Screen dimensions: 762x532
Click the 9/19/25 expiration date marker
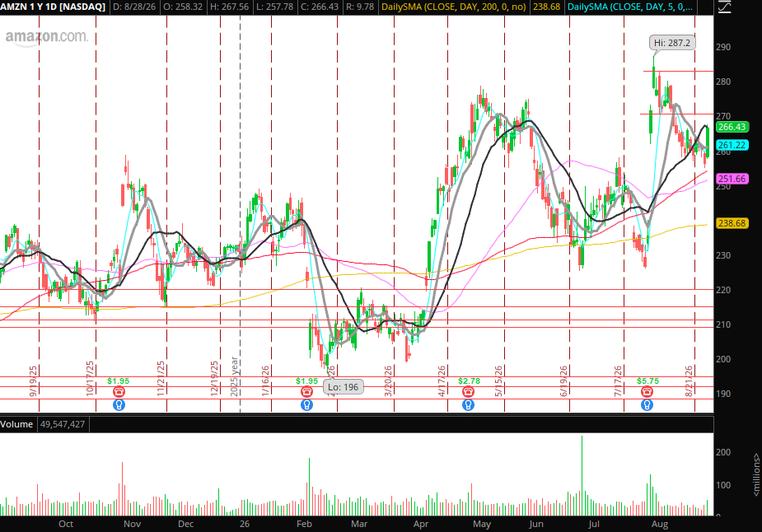click(x=33, y=382)
